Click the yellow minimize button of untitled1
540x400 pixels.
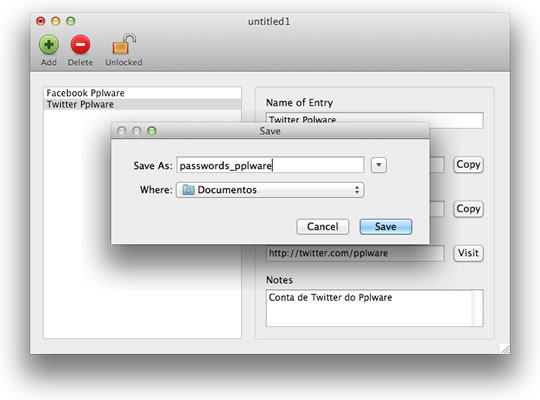pyautogui.click(x=55, y=21)
